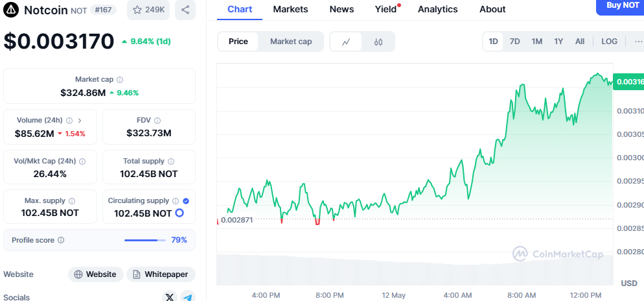Viewport: 644px width, 301px height.
Task: Click the Buy NOT button
Action: pyautogui.click(x=620, y=6)
